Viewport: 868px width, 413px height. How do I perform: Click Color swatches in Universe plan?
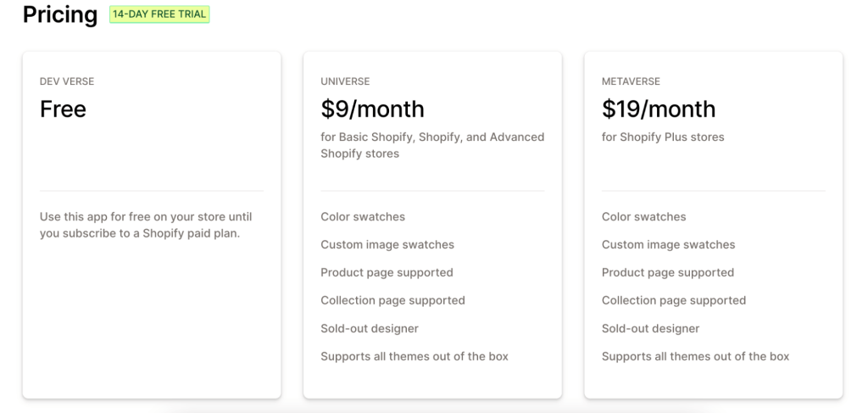(x=363, y=216)
